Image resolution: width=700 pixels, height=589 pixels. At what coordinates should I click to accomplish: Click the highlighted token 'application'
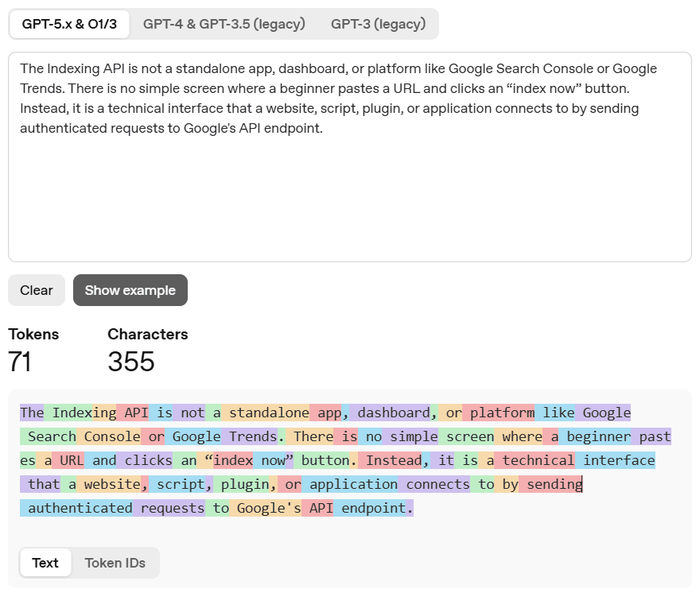pos(349,484)
